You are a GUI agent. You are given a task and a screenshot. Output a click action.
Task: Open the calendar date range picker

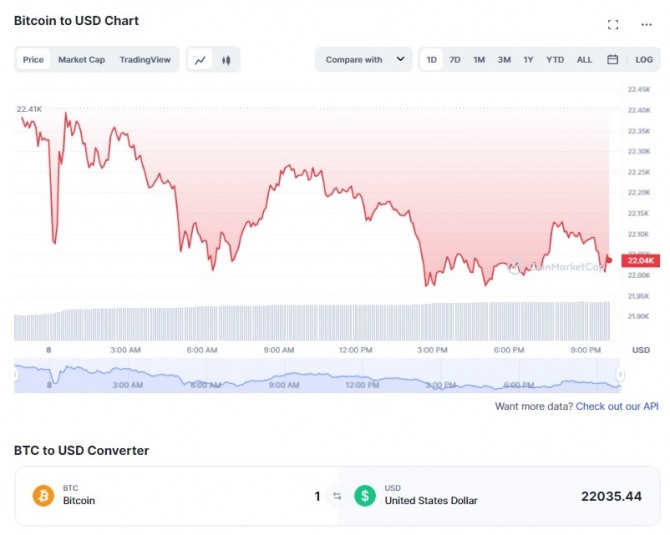(x=612, y=60)
